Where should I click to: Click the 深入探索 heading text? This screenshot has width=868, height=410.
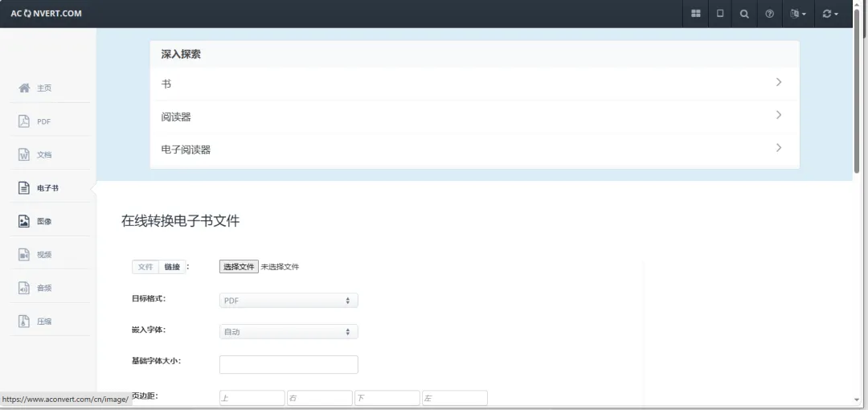coord(181,55)
